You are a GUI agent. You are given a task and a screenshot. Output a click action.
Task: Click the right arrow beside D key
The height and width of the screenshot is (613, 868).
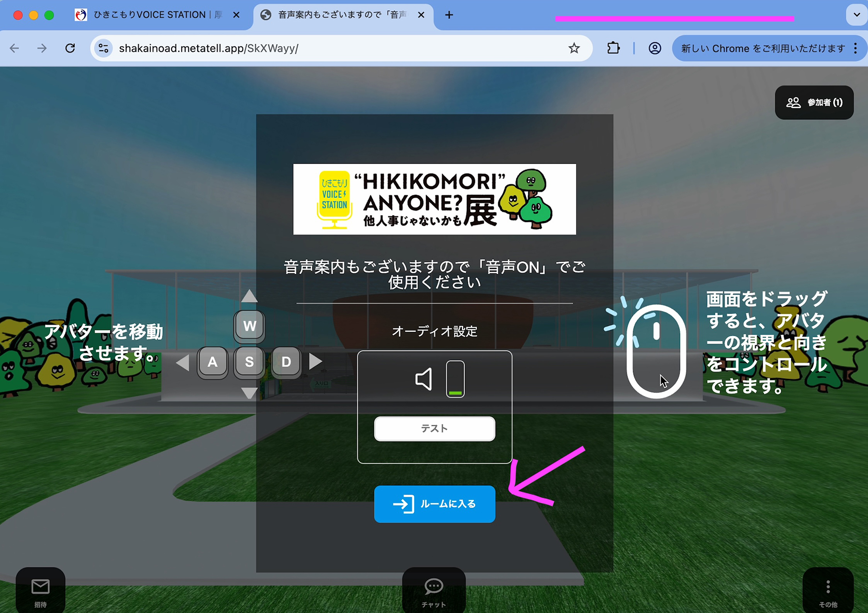coord(315,361)
